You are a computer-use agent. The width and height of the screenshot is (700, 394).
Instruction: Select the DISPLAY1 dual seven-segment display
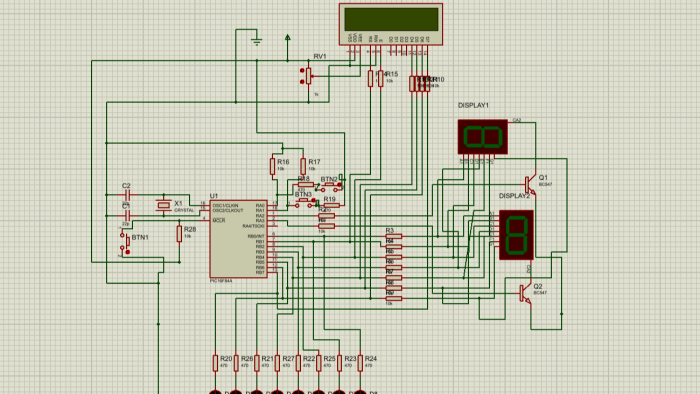coord(483,137)
